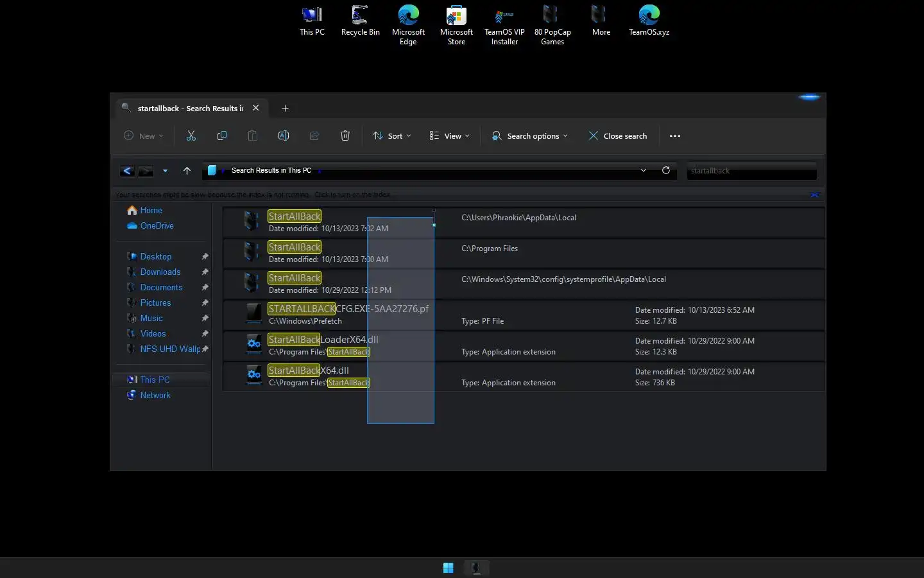
Task: Click the Delete trash icon
Action: (345, 136)
